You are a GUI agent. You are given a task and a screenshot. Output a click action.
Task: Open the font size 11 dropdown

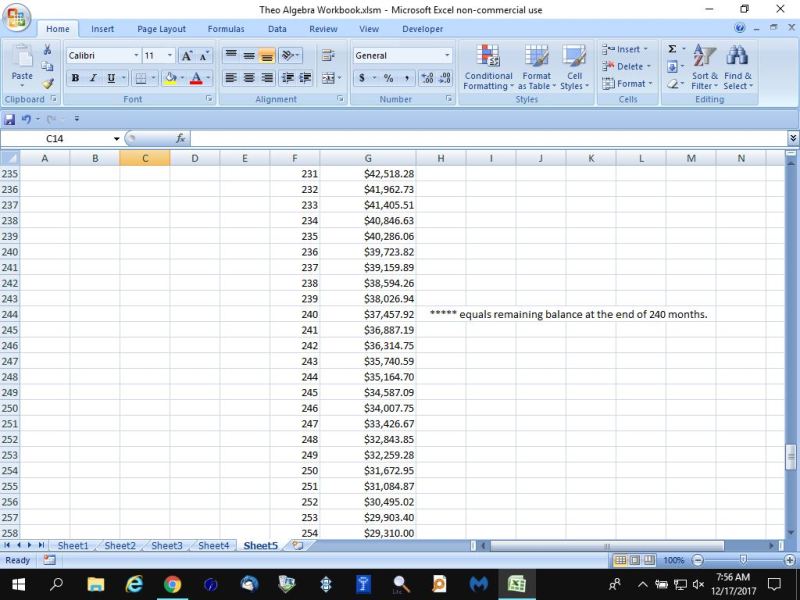tap(170, 56)
